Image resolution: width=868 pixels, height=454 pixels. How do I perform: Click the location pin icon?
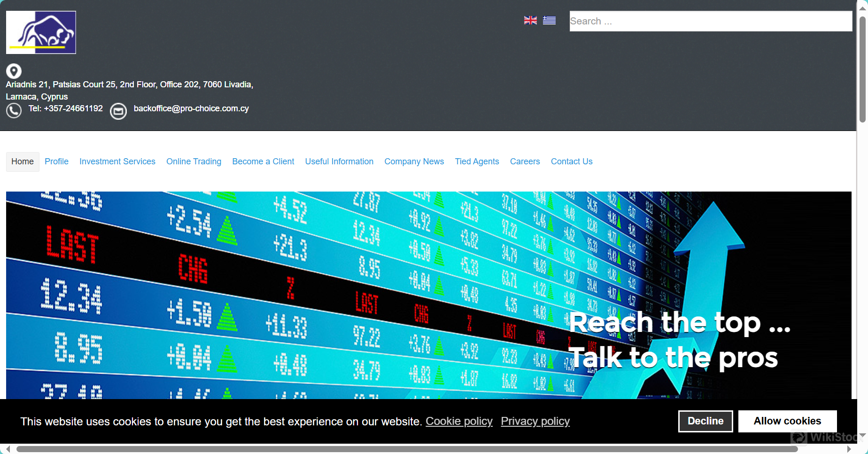(14, 71)
